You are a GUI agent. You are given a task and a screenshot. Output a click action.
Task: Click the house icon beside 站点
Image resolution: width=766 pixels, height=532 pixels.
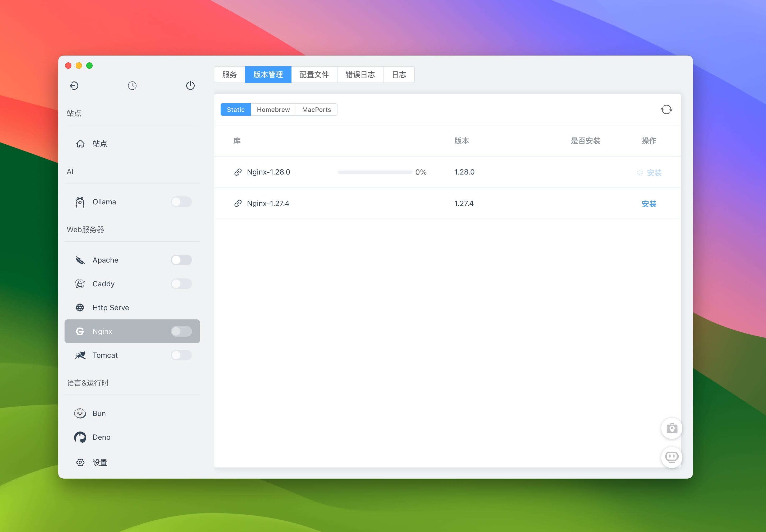point(80,144)
